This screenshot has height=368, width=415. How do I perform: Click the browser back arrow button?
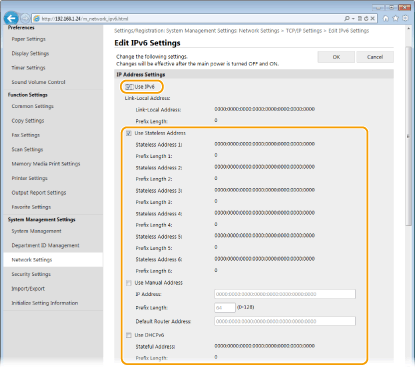(x=11, y=18)
